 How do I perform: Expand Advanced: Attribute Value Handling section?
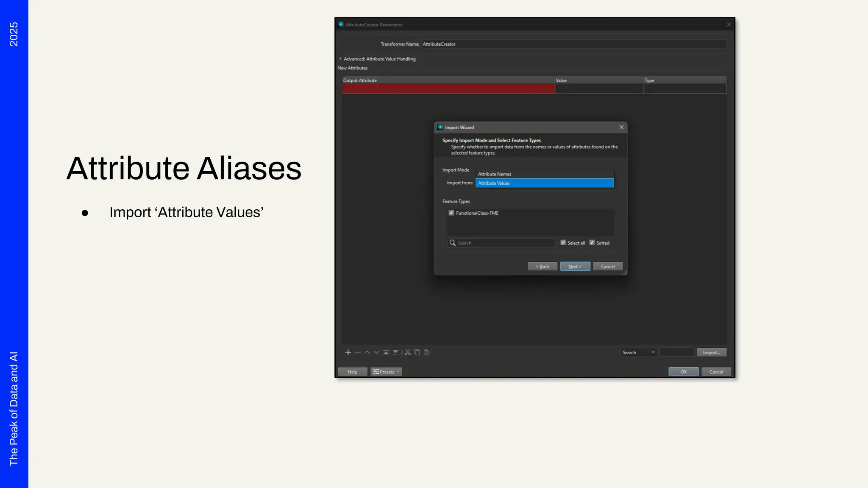[340, 59]
